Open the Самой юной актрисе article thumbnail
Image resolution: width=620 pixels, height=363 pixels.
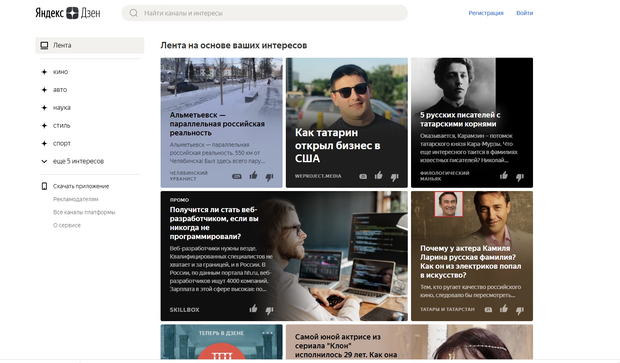(409, 342)
